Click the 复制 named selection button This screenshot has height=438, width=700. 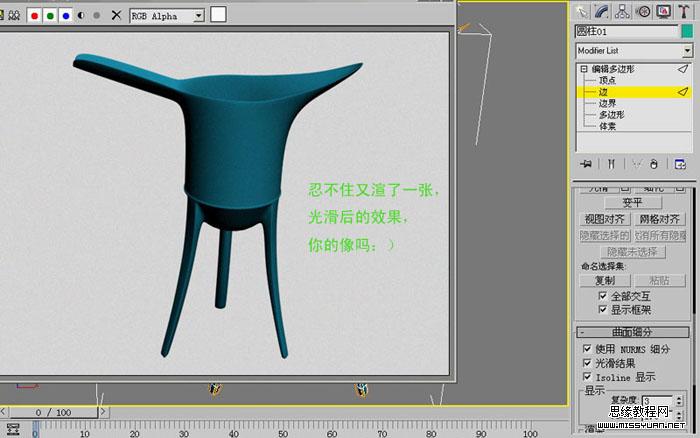tap(605, 280)
